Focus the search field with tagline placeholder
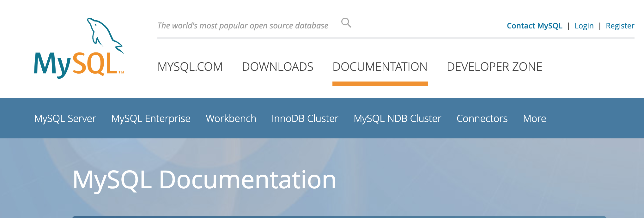The image size is (644, 218). point(243,26)
